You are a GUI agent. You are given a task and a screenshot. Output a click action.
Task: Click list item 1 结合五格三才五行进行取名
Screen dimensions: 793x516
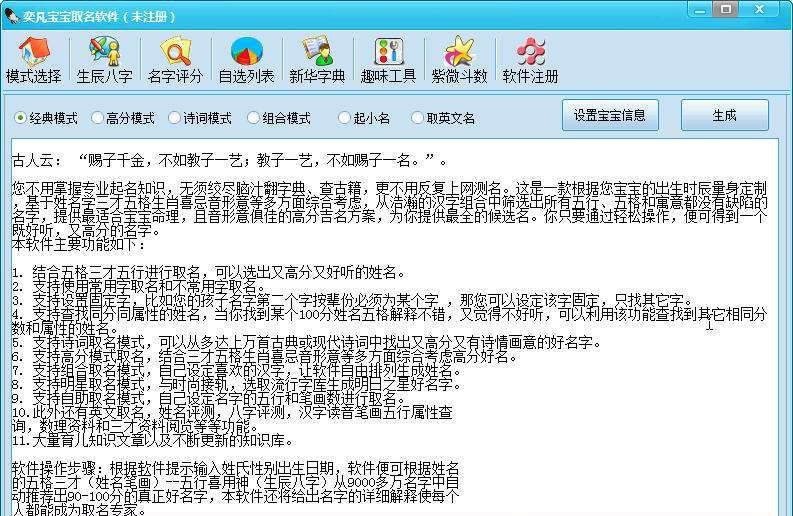coord(209,273)
